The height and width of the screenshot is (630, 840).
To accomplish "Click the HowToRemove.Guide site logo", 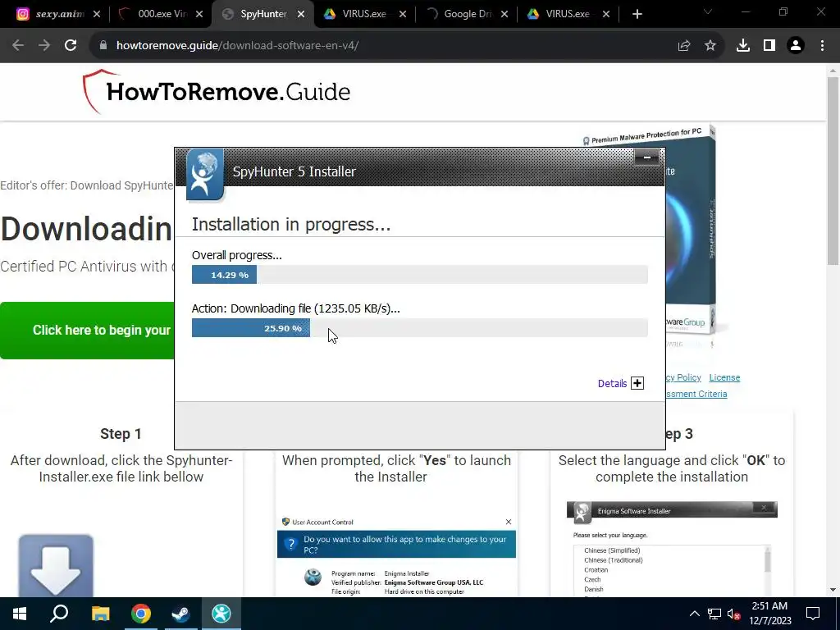I will pos(217,92).
